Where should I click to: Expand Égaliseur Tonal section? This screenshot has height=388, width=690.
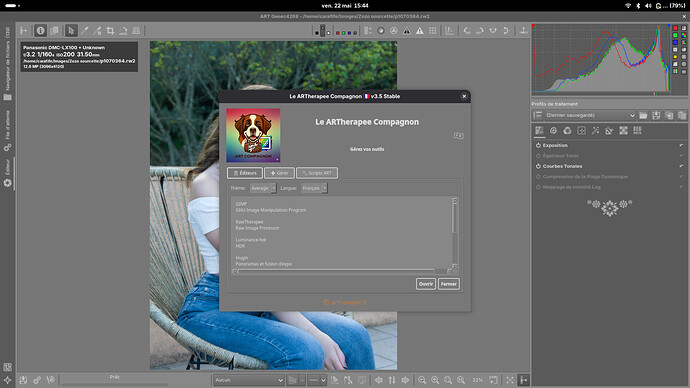[561, 156]
